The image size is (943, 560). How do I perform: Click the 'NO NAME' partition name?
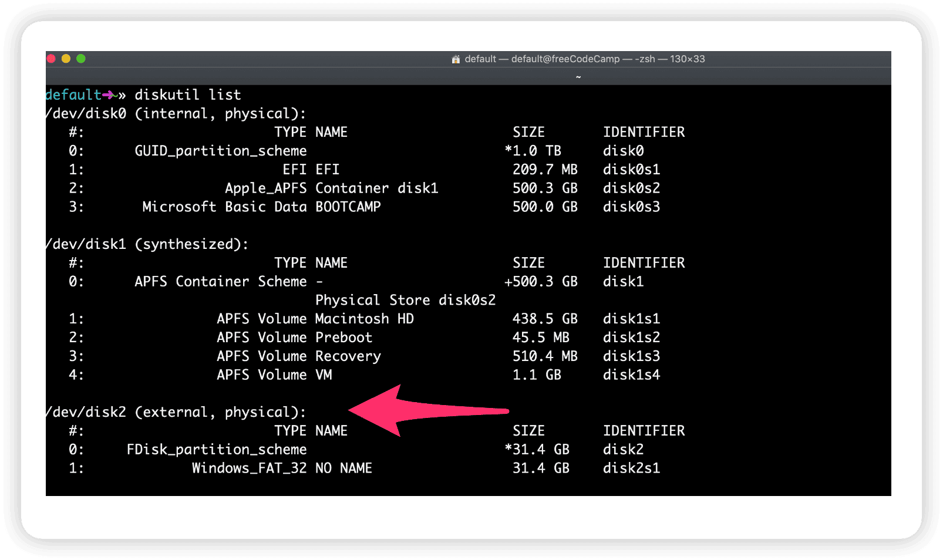[x=344, y=468]
